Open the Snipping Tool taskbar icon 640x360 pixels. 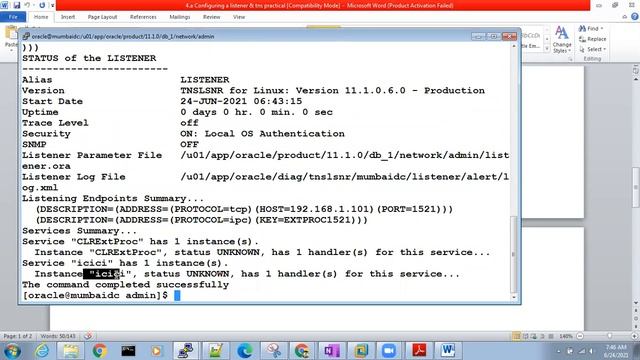[x=273, y=351]
